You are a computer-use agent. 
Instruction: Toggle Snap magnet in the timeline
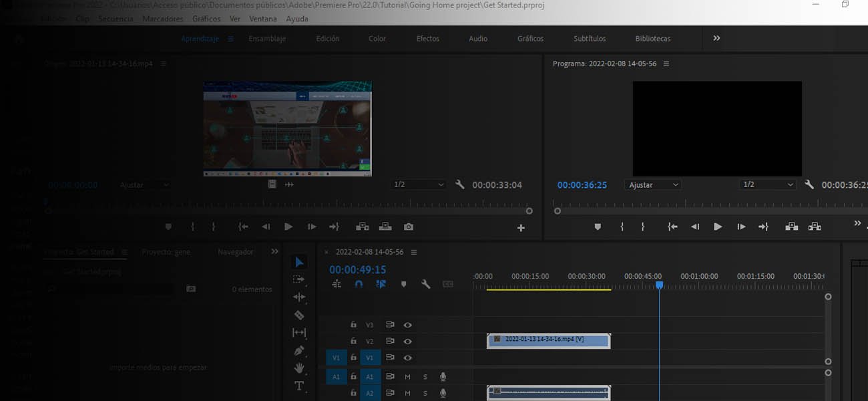coord(359,284)
